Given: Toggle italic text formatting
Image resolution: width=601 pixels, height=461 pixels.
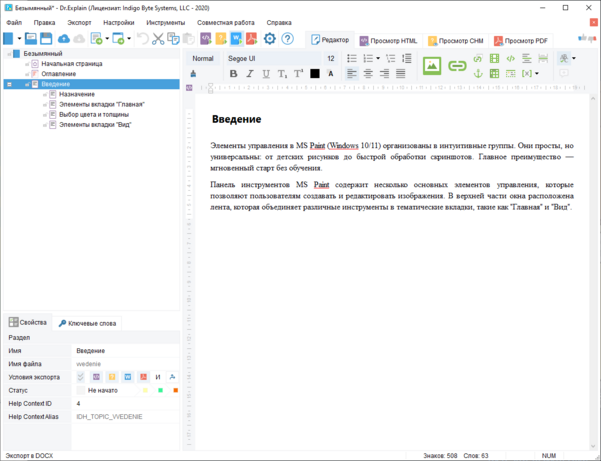Looking at the screenshot, I should click(x=250, y=74).
